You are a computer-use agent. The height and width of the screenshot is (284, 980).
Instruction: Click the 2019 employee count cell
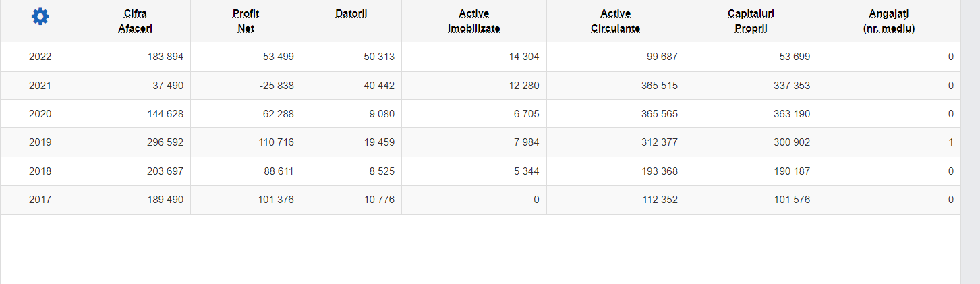[888, 142]
